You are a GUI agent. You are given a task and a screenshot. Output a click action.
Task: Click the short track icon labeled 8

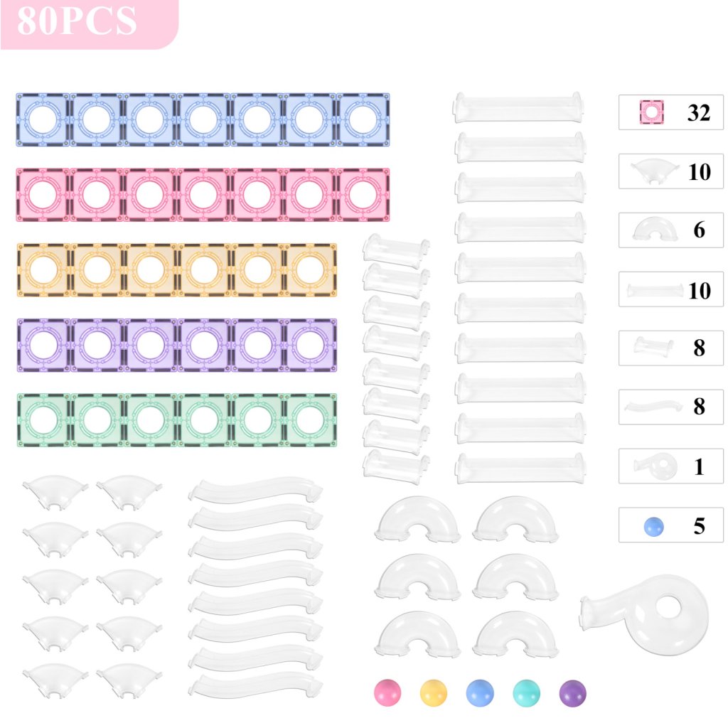653,348
